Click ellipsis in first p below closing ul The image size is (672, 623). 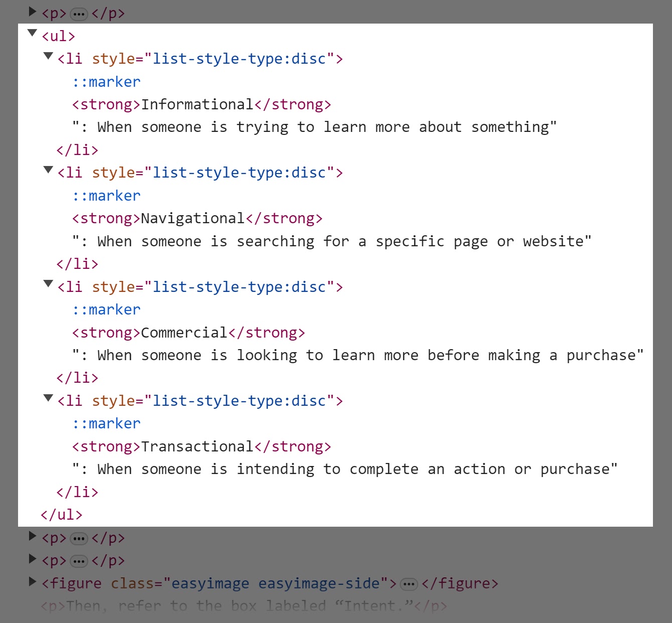[79, 539]
